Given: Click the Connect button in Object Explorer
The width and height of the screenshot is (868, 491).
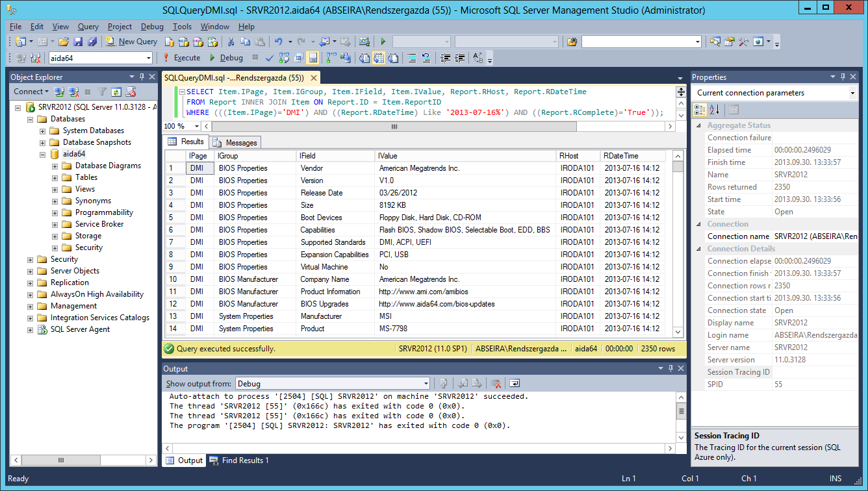Looking at the screenshot, I should pyautogui.click(x=32, y=92).
